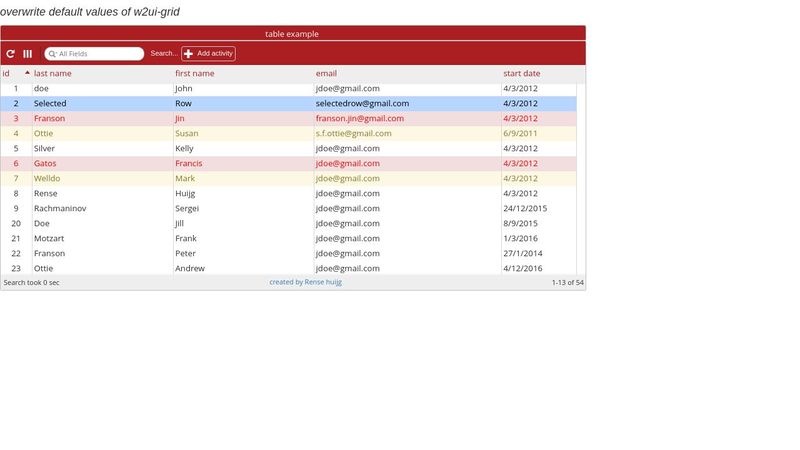Open the advanced Search... option
This screenshot has width=800, height=450.
tap(164, 54)
